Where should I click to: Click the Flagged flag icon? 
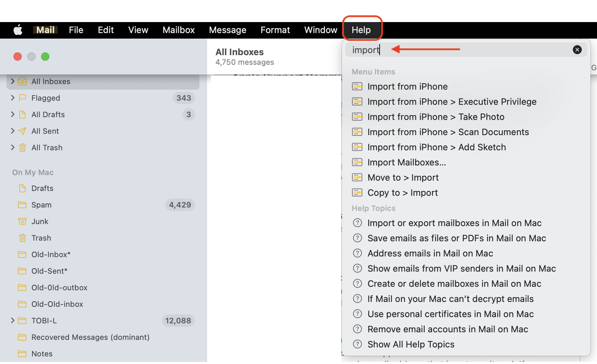point(22,98)
